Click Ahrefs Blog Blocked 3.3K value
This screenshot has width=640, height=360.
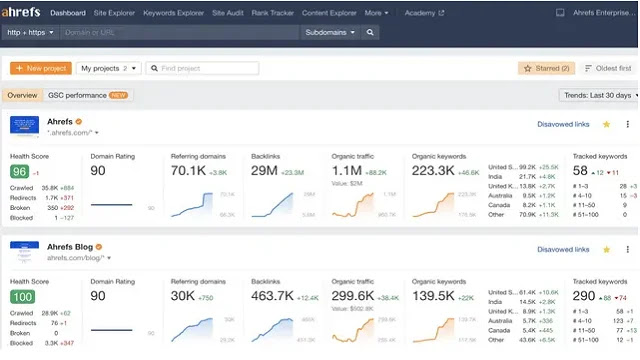[51, 343]
